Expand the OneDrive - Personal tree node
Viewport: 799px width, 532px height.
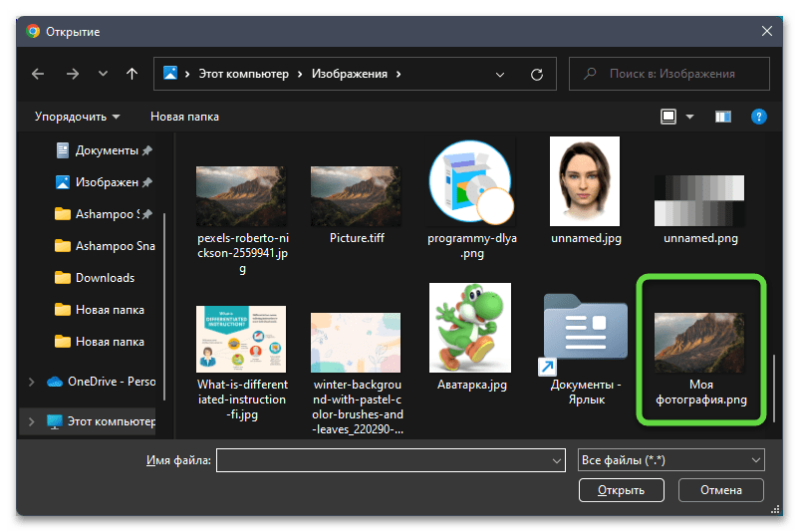34,382
